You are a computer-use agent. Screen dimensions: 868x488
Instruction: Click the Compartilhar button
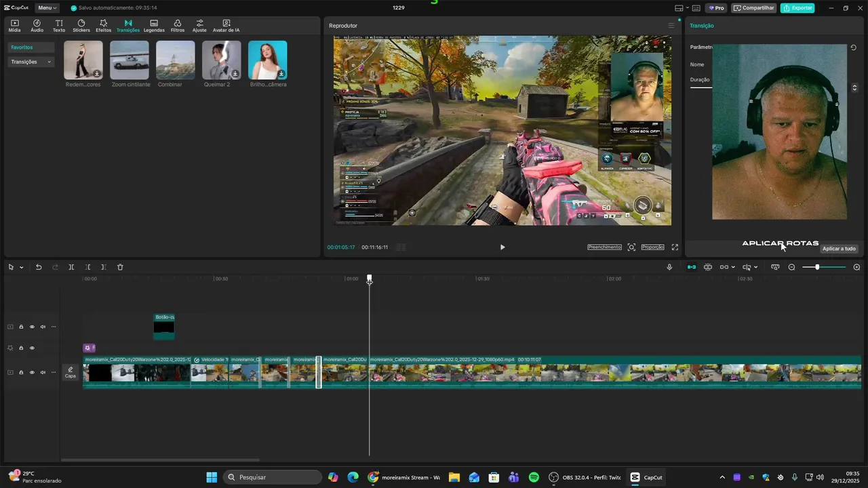click(x=753, y=8)
